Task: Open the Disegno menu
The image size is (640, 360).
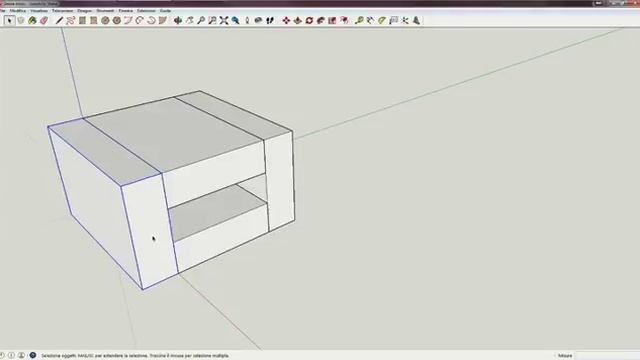Action: (x=85, y=11)
